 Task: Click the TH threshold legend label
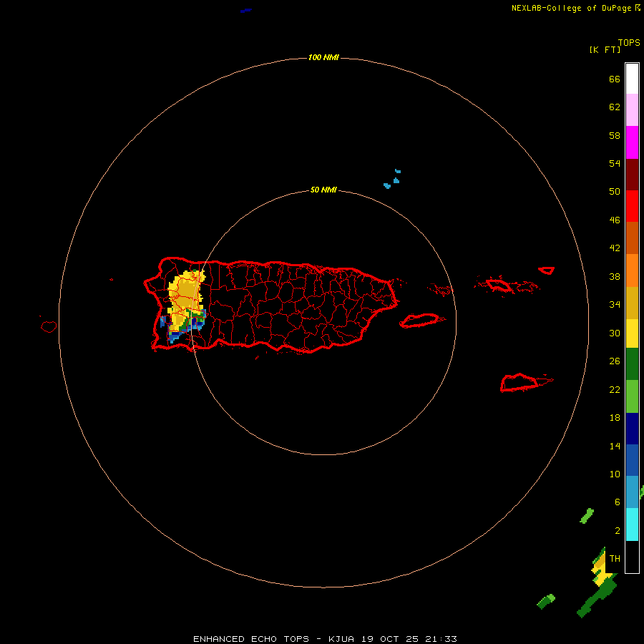tap(615, 558)
